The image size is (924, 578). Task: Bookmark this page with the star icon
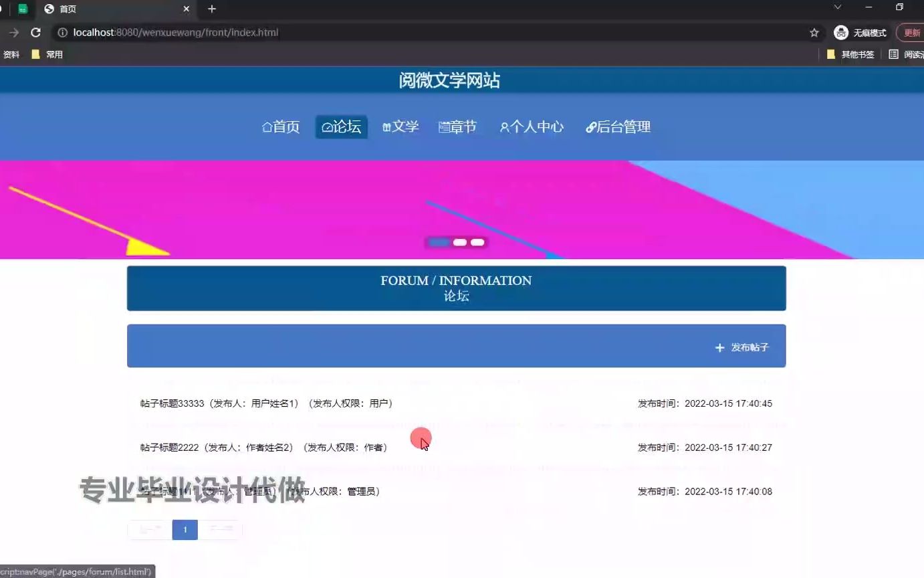pyautogui.click(x=814, y=33)
